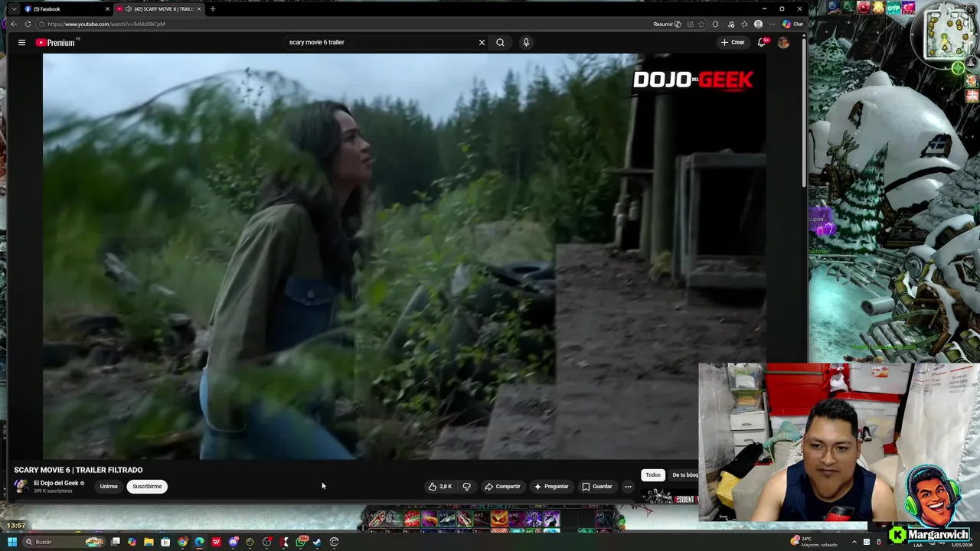The width and height of the screenshot is (980, 551).
Task: Run search with the magnifier button
Action: tap(500, 43)
